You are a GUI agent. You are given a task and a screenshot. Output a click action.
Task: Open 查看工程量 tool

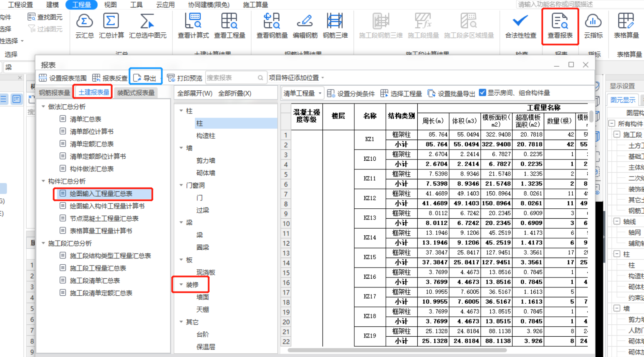click(x=229, y=26)
